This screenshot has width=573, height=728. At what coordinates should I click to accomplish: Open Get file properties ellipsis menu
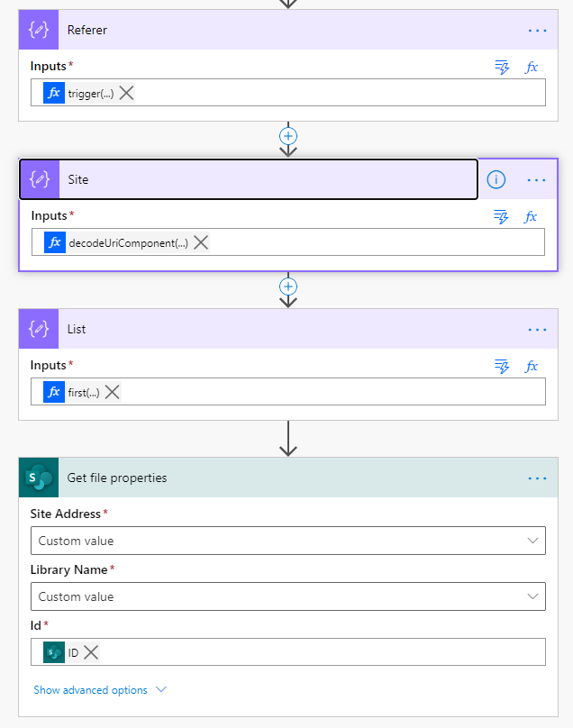click(537, 478)
